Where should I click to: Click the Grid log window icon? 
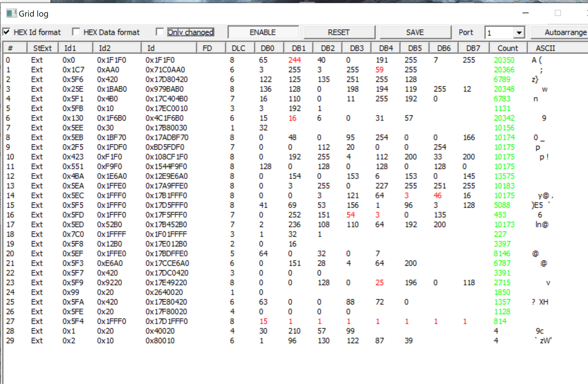(11, 14)
